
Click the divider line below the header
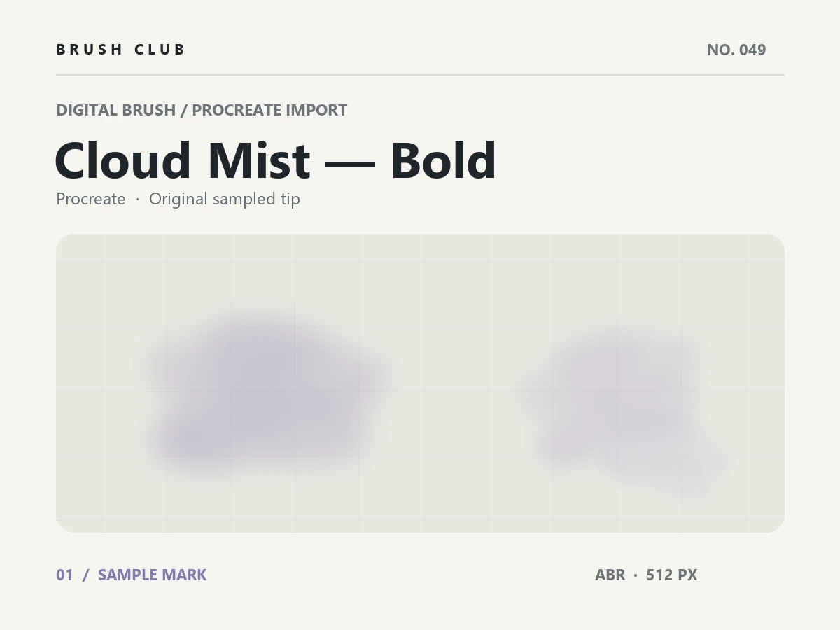pyautogui.click(x=420, y=74)
